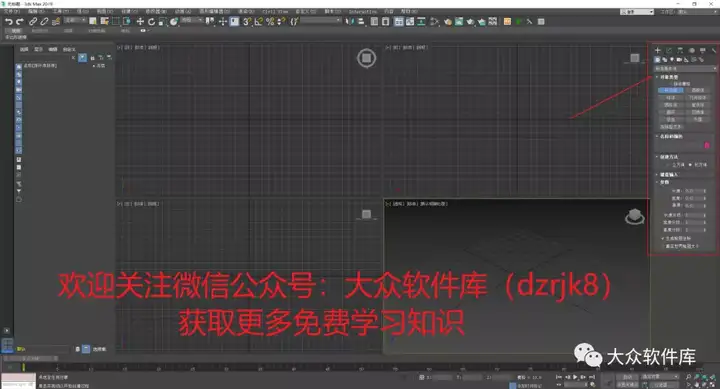Click the Undo arrow in the main toolbar
720x389 pixels.
coord(8,22)
